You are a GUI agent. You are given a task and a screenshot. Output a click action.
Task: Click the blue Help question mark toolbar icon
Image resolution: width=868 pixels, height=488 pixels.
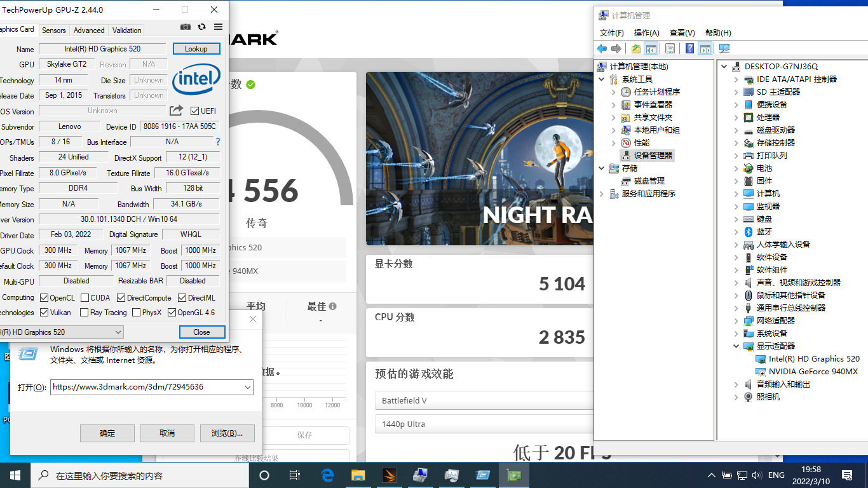689,48
